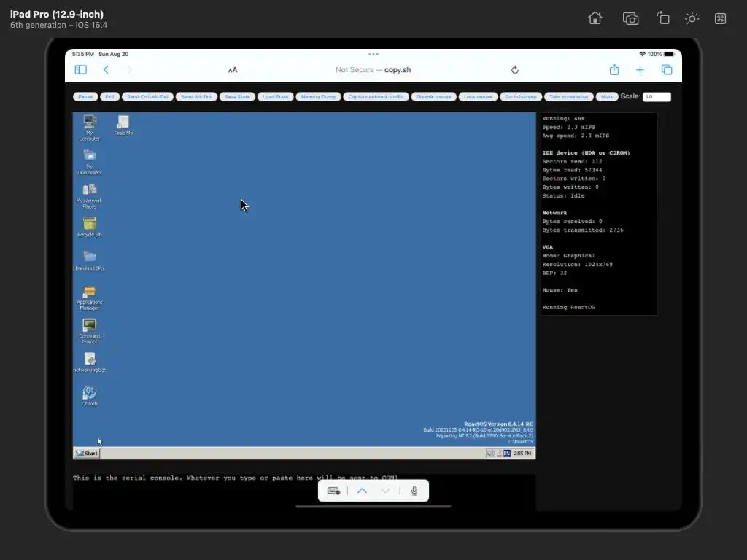Viewport: 747px width, 560px height.
Task: Click the volume icon in ReactOS tray
Action: pos(489,454)
